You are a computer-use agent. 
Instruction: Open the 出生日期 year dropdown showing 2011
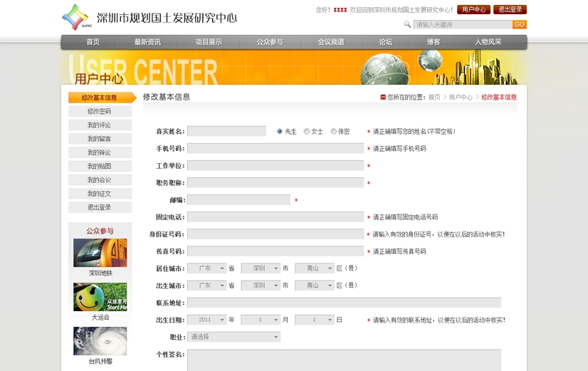pos(206,320)
